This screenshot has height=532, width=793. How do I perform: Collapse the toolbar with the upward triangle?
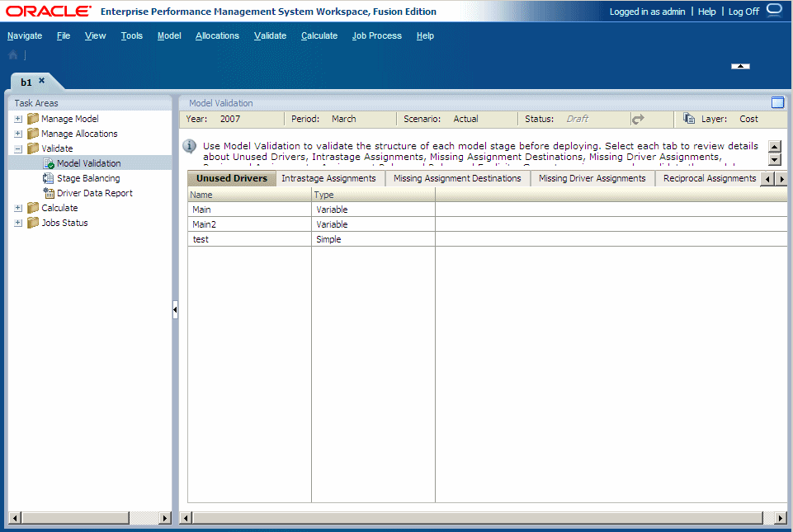coord(740,66)
